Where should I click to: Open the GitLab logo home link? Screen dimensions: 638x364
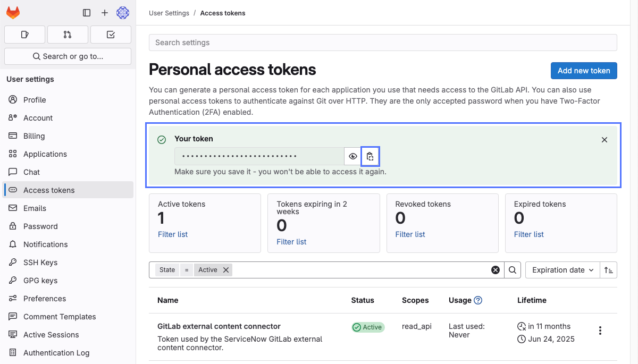point(13,13)
